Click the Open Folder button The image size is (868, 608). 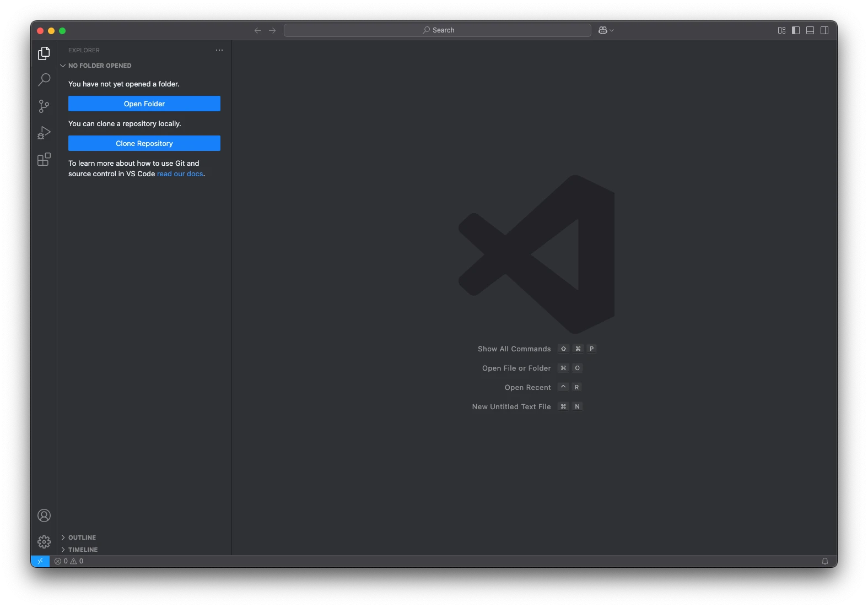[x=144, y=104]
